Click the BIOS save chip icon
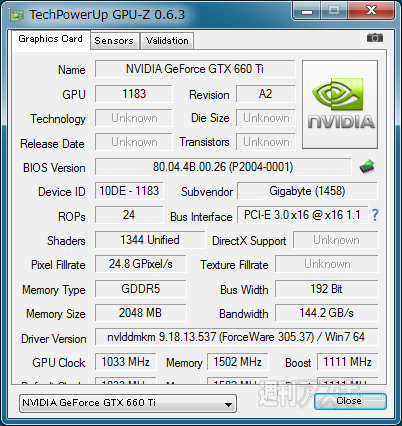The image size is (402, 426). [x=367, y=167]
